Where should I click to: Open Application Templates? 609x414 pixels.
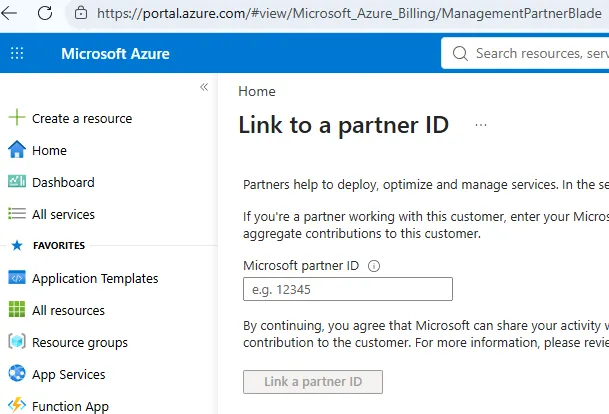95,278
